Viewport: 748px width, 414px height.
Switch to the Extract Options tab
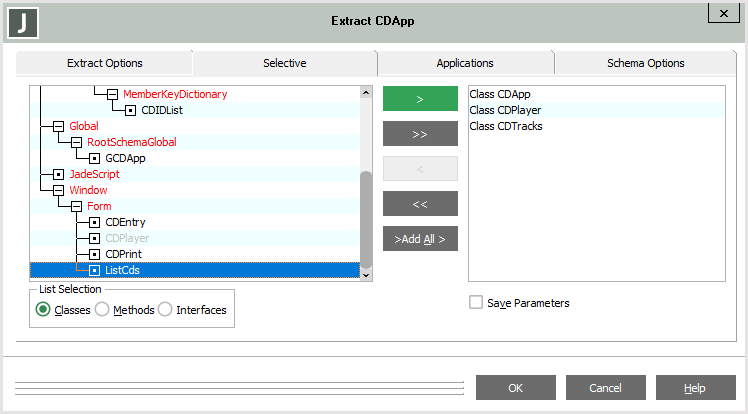(105, 63)
